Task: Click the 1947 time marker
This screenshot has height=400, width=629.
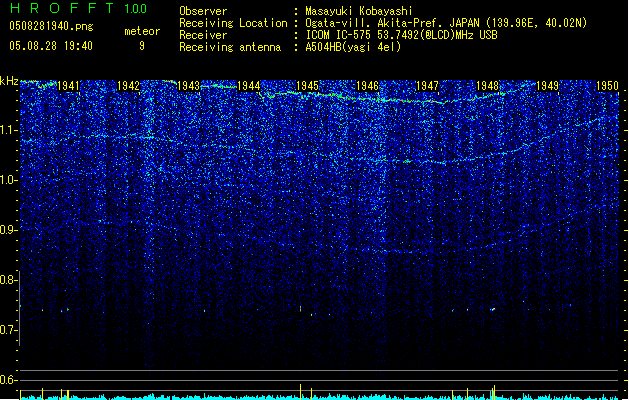Action: [428, 86]
